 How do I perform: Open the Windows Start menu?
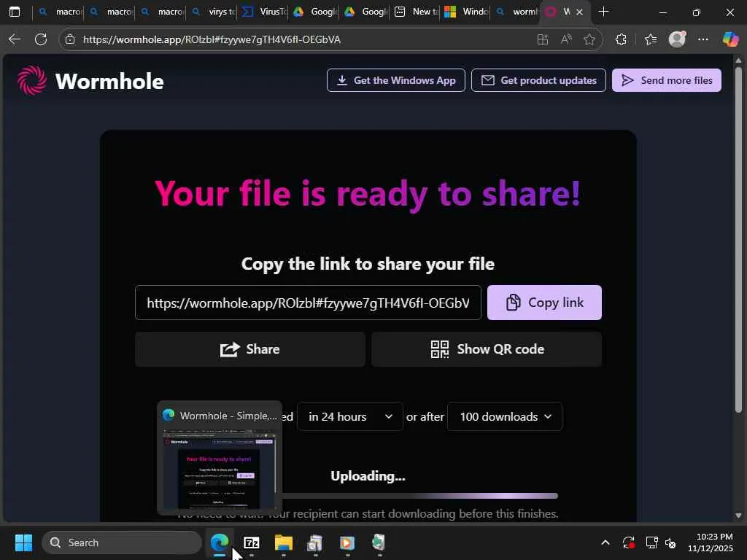[x=23, y=542]
